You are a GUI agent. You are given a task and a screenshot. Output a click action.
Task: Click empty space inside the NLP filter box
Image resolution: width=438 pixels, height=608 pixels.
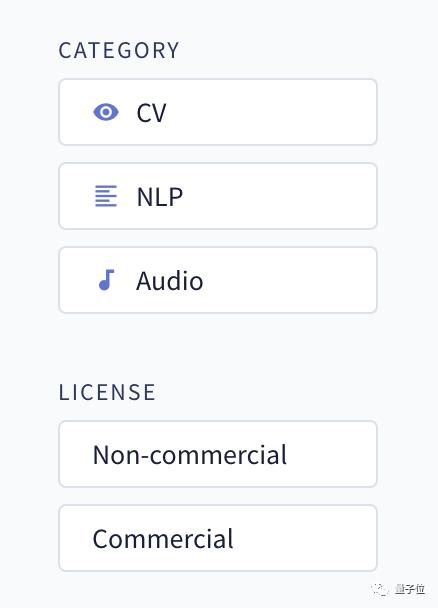(x=279, y=196)
